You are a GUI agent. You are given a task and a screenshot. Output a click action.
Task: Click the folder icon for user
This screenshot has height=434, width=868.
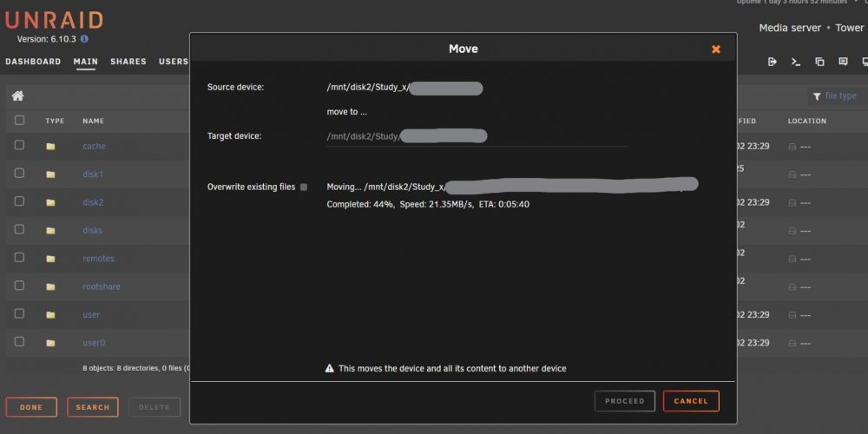click(x=50, y=315)
